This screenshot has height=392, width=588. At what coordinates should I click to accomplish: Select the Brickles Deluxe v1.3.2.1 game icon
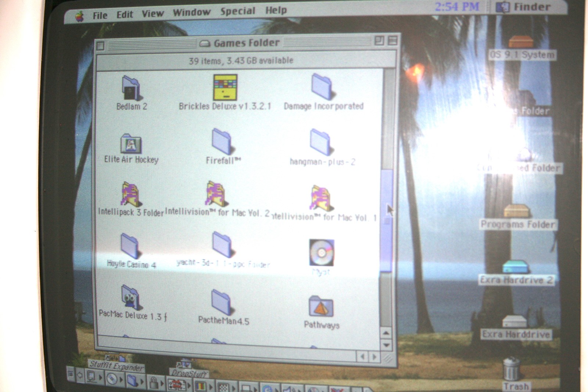225,87
